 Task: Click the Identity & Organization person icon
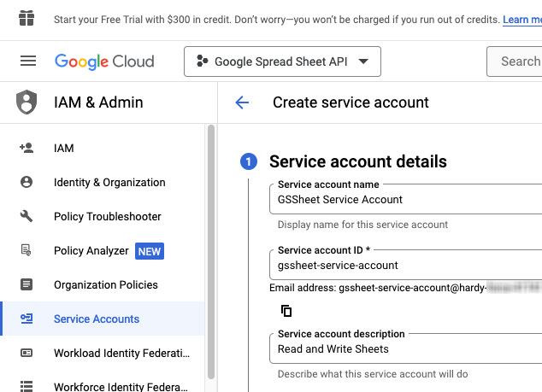point(27,182)
